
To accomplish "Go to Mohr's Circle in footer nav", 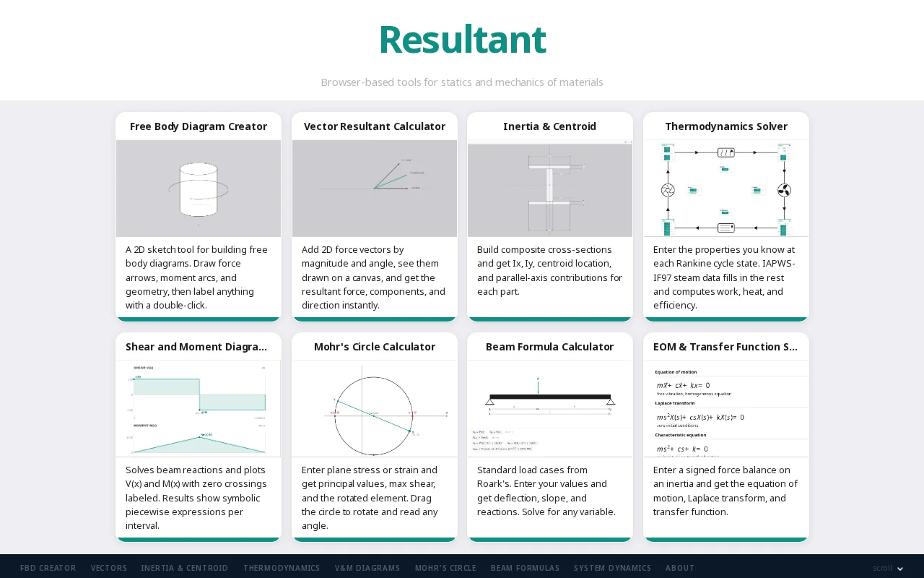I will tap(445, 568).
